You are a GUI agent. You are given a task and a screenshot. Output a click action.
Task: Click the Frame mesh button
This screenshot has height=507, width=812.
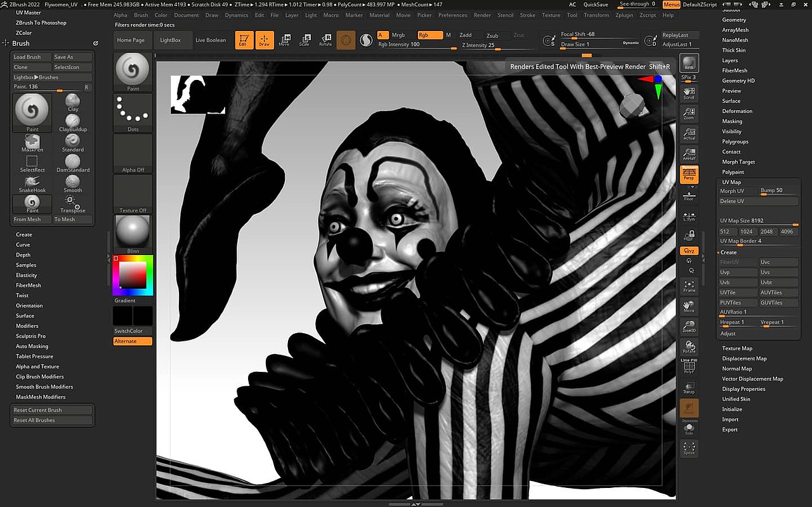689,286
